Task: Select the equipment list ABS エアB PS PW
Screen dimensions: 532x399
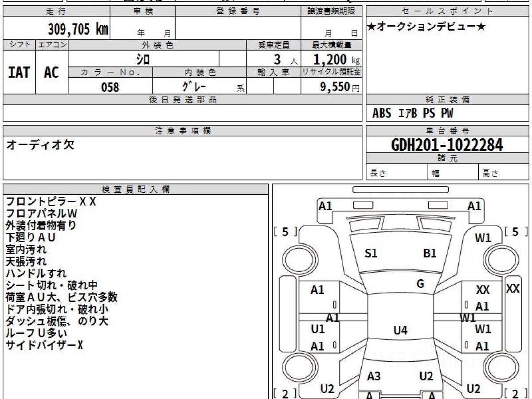Action: pyautogui.click(x=413, y=113)
